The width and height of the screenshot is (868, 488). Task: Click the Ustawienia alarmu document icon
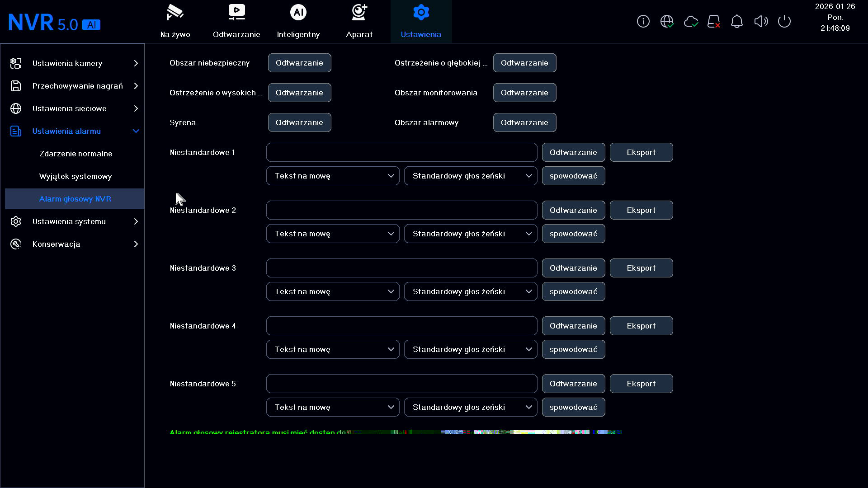[16, 131]
